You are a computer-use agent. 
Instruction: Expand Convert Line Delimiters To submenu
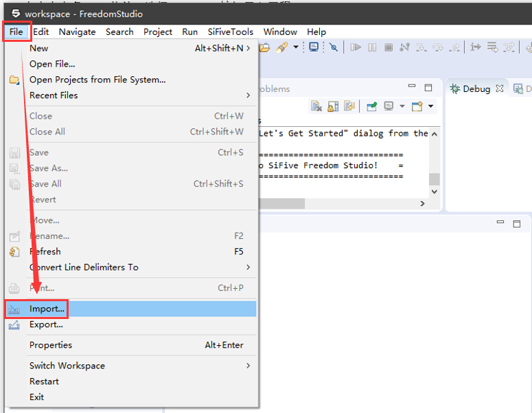tap(130, 267)
